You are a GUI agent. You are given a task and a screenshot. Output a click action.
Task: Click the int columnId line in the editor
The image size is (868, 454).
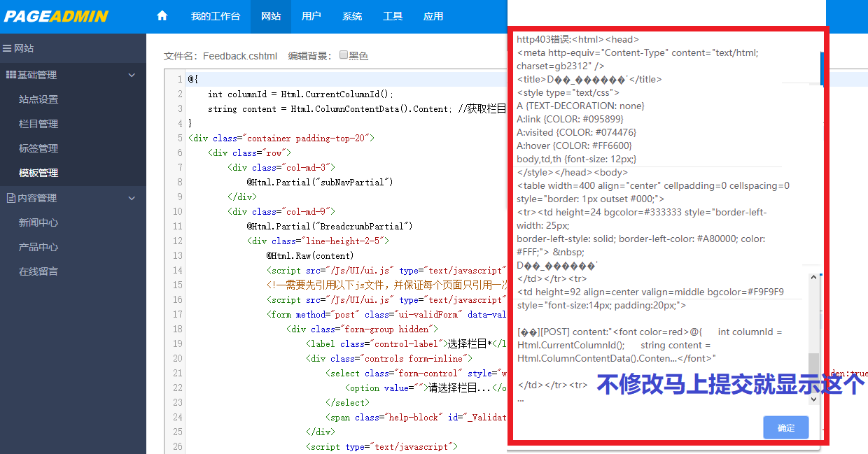(301, 94)
